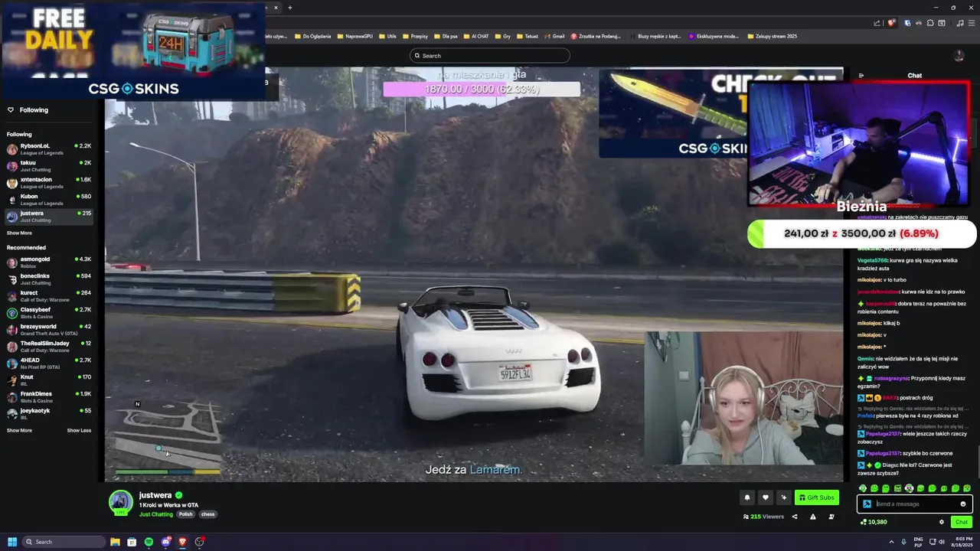Open the NaprawaGPU bookmark folder
The image size is (980, 551).
[354, 36]
